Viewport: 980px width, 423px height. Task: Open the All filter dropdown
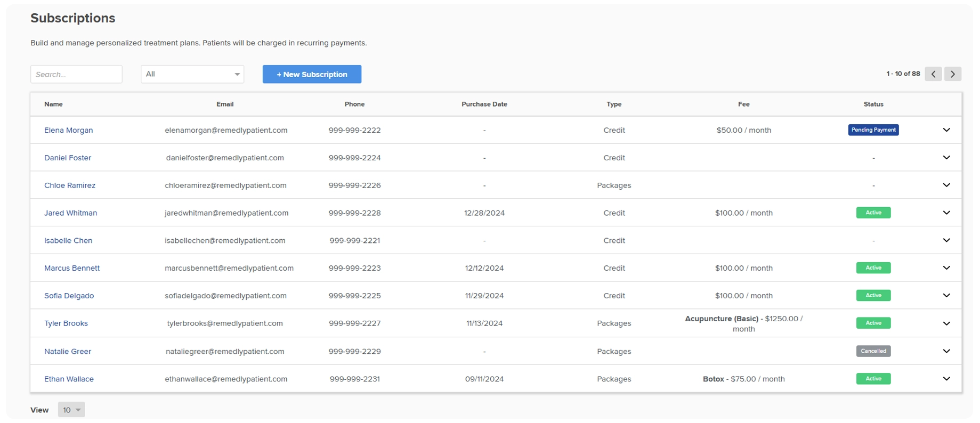[192, 74]
